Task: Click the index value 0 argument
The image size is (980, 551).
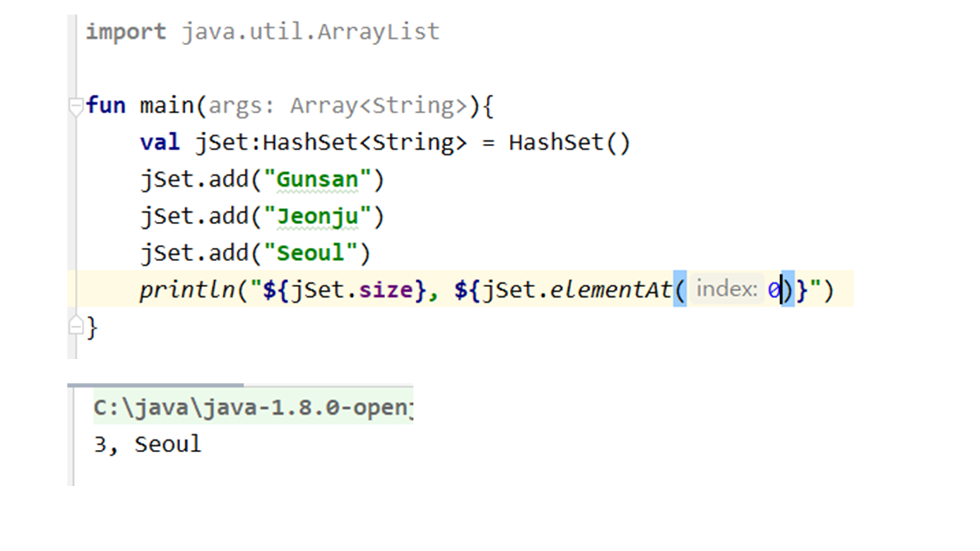Action: point(773,291)
